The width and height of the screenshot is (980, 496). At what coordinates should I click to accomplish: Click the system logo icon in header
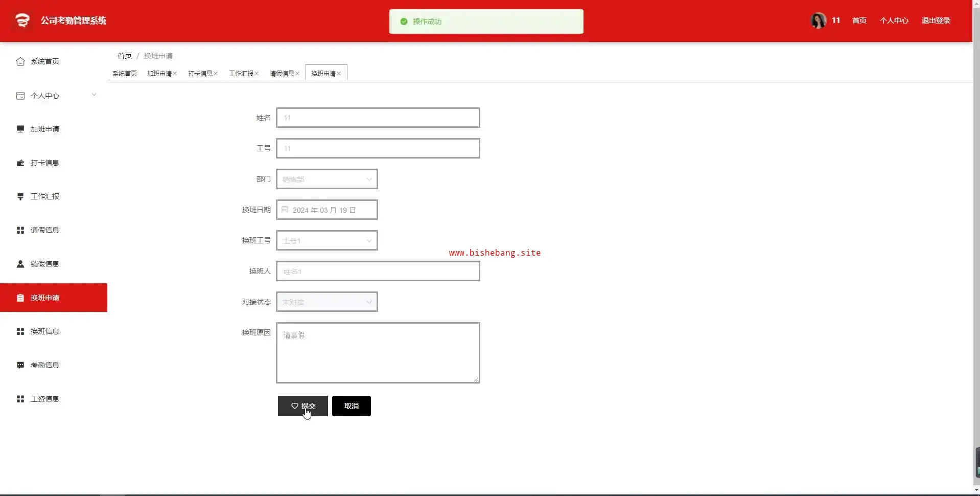click(x=22, y=20)
